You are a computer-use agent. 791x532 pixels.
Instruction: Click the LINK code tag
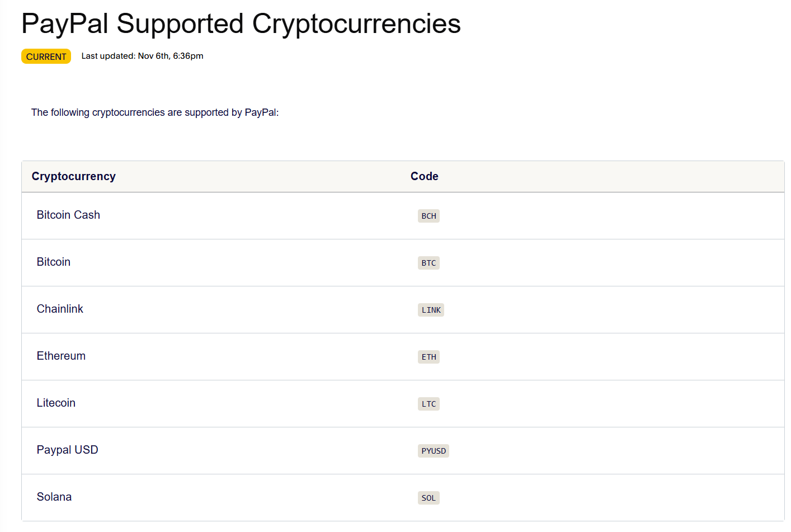[431, 310]
